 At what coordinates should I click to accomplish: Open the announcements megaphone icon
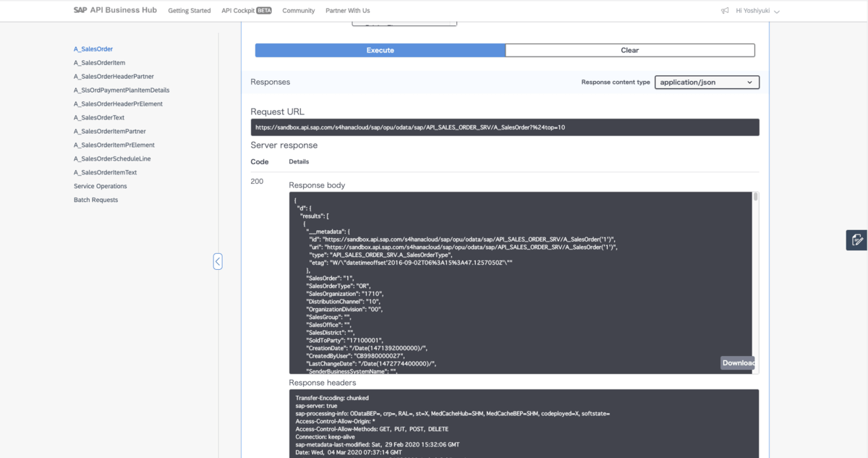(725, 11)
